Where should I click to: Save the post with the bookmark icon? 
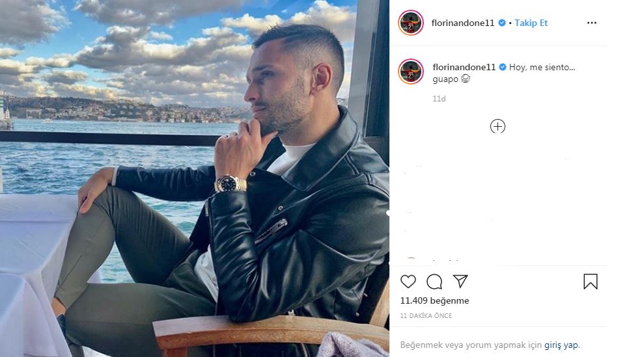tap(590, 282)
